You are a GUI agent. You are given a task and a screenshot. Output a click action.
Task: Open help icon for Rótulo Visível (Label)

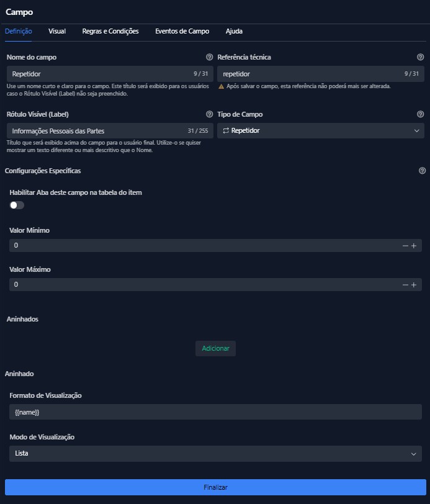pyautogui.click(x=210, y=114)
